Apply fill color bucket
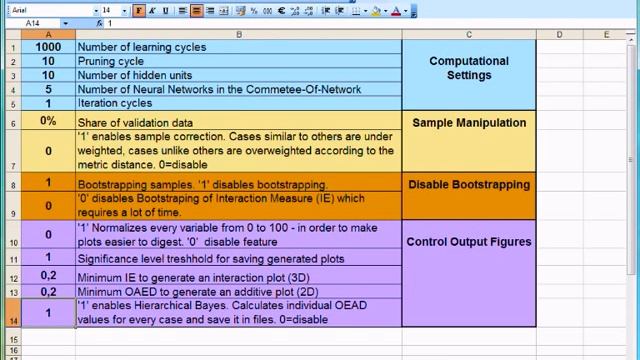 click(376, 11)
